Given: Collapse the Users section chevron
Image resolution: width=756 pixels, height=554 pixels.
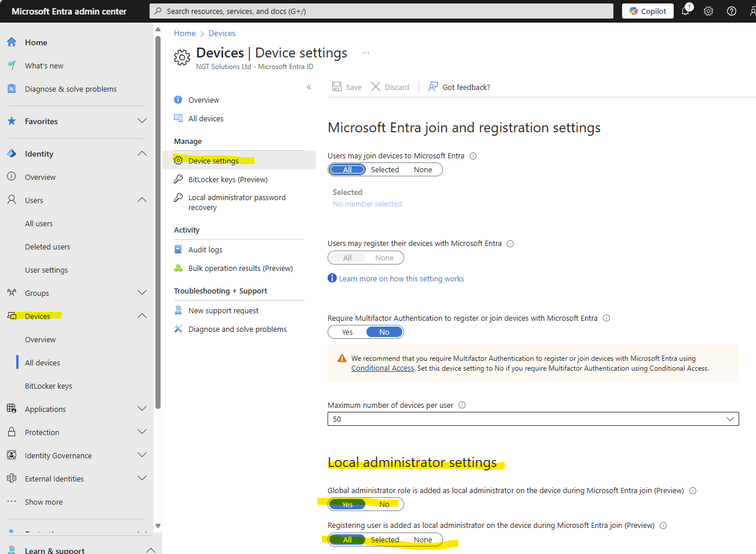Looking at the screenshot, I should tap(142, 200).
